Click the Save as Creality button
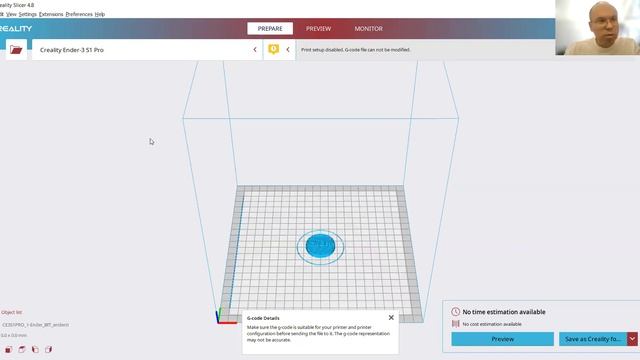 point(593,339)
